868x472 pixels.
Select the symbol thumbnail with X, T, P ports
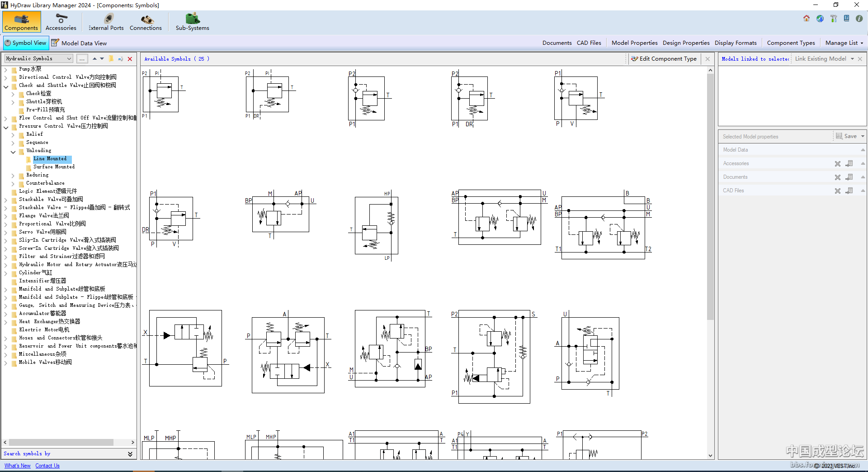pos(185,348)
